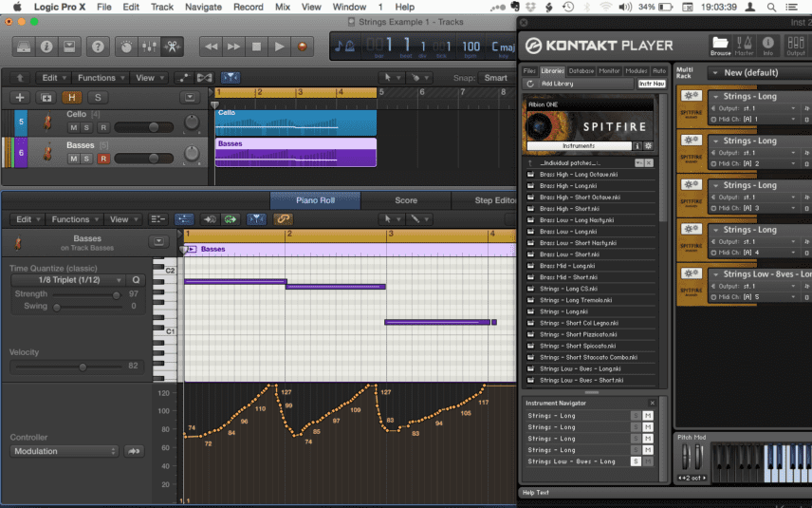This screenshot has width=812, height=508.
Task: Click the Instruments button under Spitfire banner
Action: (x=579, y=146)
